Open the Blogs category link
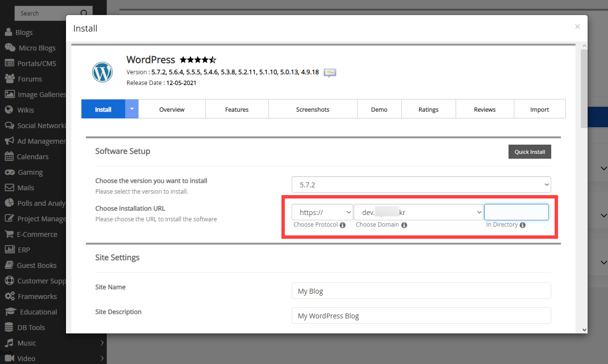The image size is (608, 364). pos(24,33)
